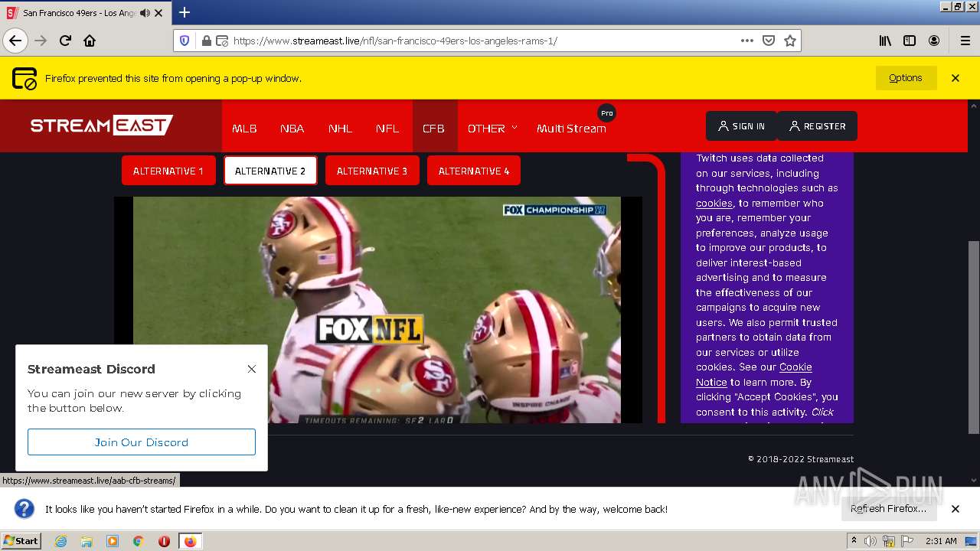Save page to Pocket icon

click(769, 41)
